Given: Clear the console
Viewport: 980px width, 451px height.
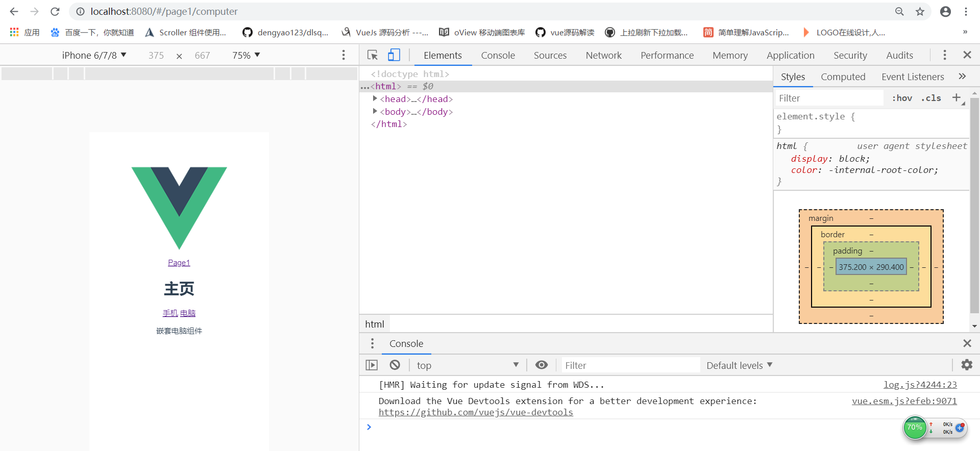Looking at the screenshot, I should point(395,365).
